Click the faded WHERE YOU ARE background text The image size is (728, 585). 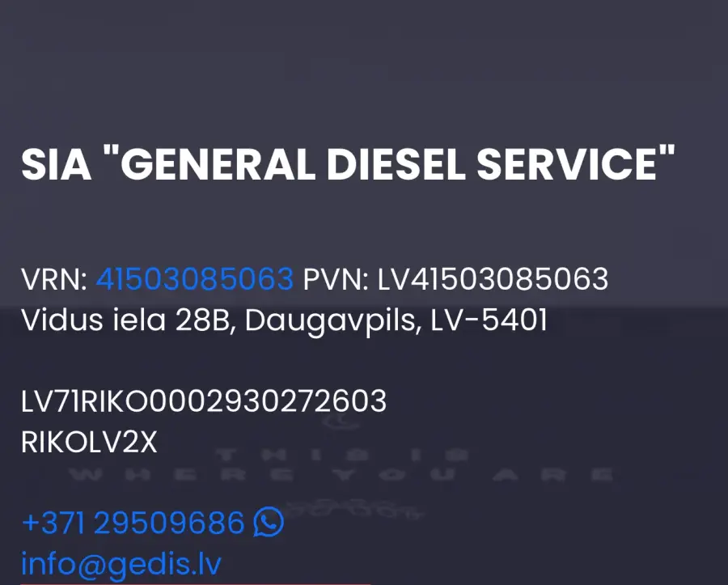(x=341, y=475)
